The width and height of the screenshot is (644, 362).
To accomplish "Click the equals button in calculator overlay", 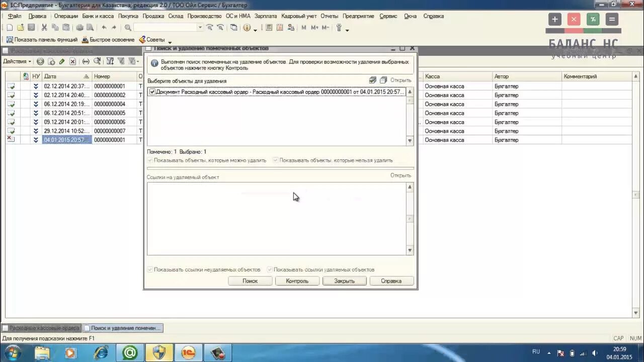I will point(612,20).
